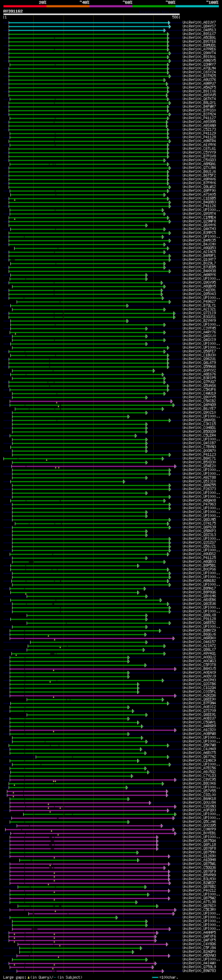Select label UniRef100_Q54E20
The height and width of the screenshot is (980, 222).
(199, 466)
